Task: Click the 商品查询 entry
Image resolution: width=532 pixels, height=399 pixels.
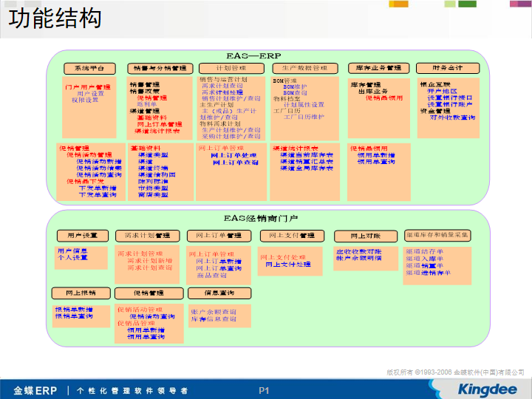Action: 212,276
